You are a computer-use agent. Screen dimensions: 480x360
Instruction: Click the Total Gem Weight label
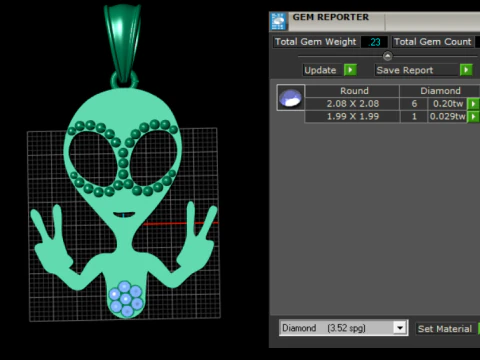click(x=315, y=42)
